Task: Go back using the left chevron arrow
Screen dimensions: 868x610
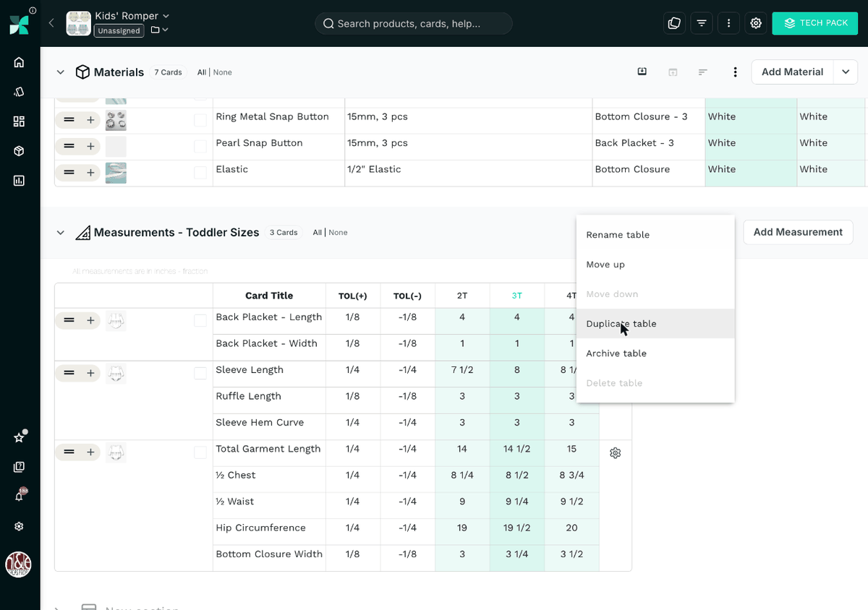Action: click(x=51, y=23)
